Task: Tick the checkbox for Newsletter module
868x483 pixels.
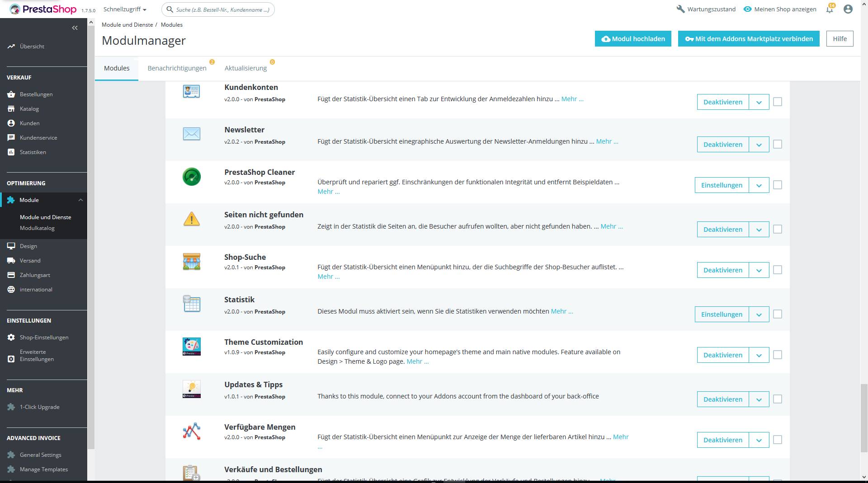Action: click(778, 144)
